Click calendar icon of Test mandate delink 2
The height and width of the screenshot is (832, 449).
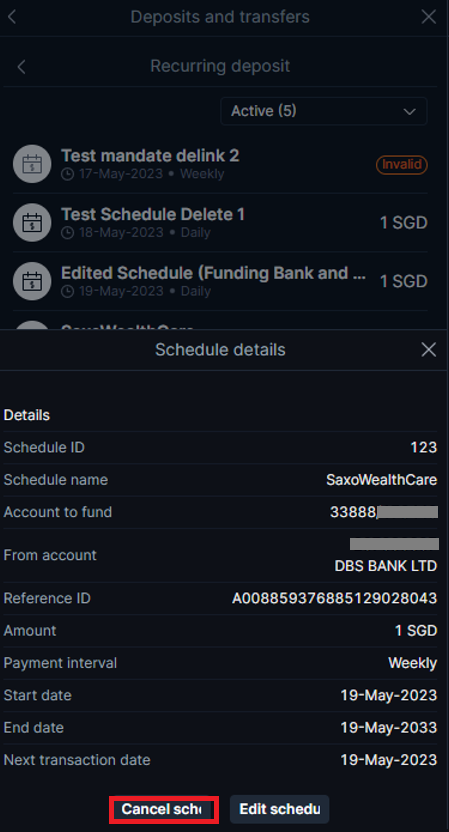[x=32, y=164]
